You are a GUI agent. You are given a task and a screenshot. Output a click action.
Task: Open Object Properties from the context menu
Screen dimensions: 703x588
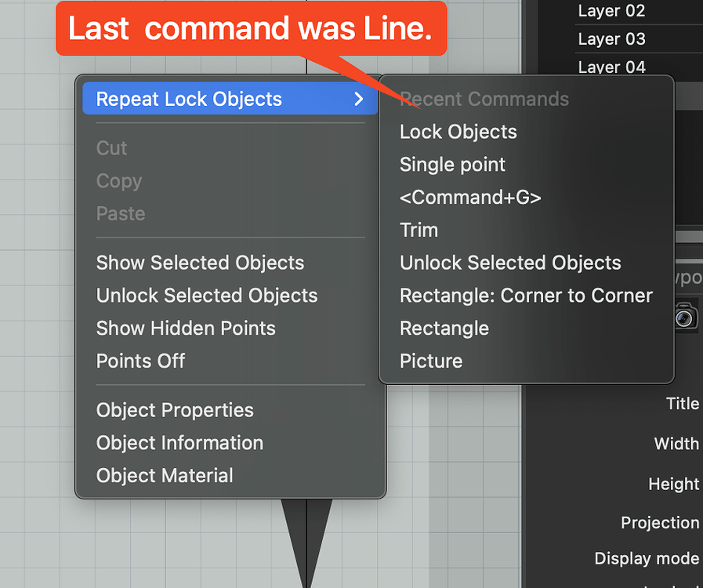pyautogui.click(x=174, y=410)
